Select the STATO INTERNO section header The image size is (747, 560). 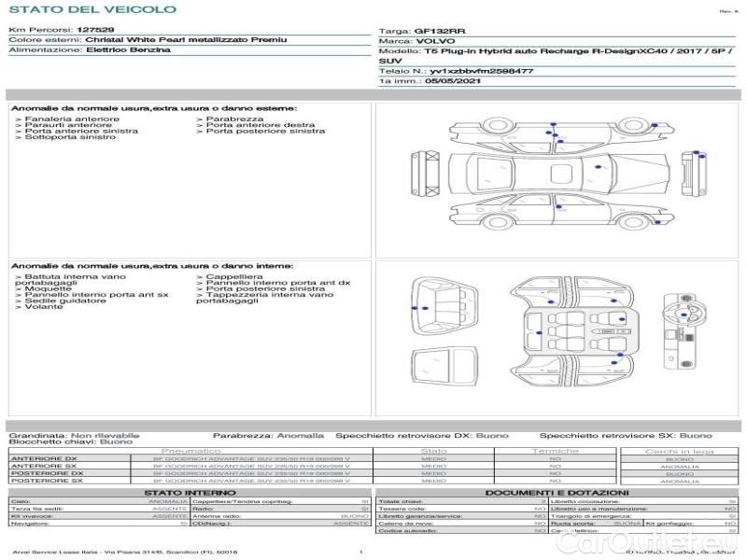click(190, 492)
